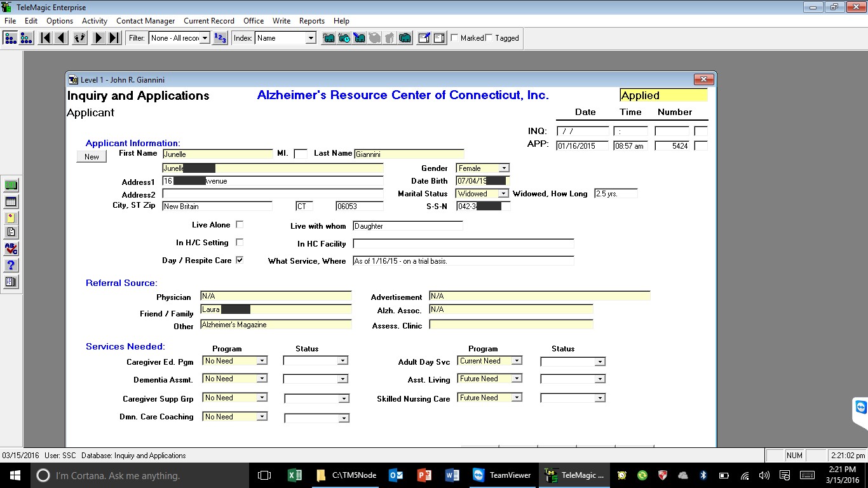Click the document page sidebar icon
Viewport: 868px width, 488px height.
[x=11, y=233]
